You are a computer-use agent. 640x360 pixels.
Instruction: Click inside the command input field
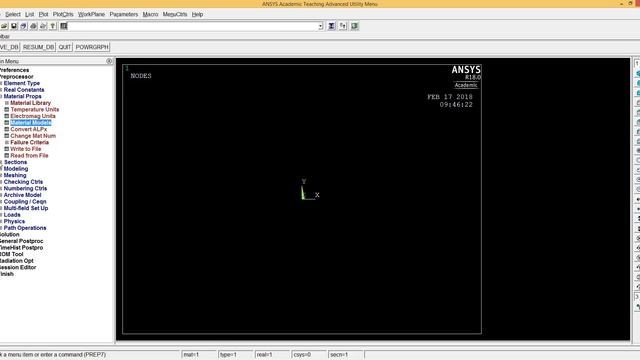(x=193, y=26)
